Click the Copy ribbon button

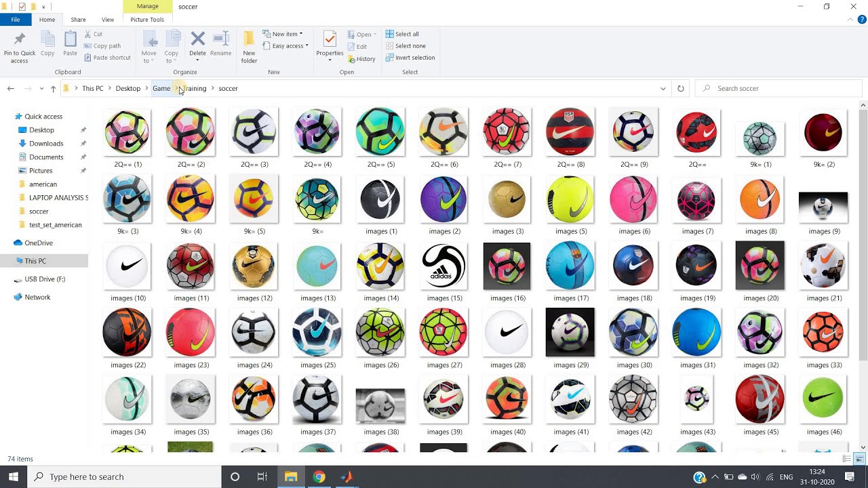[47, 44]
